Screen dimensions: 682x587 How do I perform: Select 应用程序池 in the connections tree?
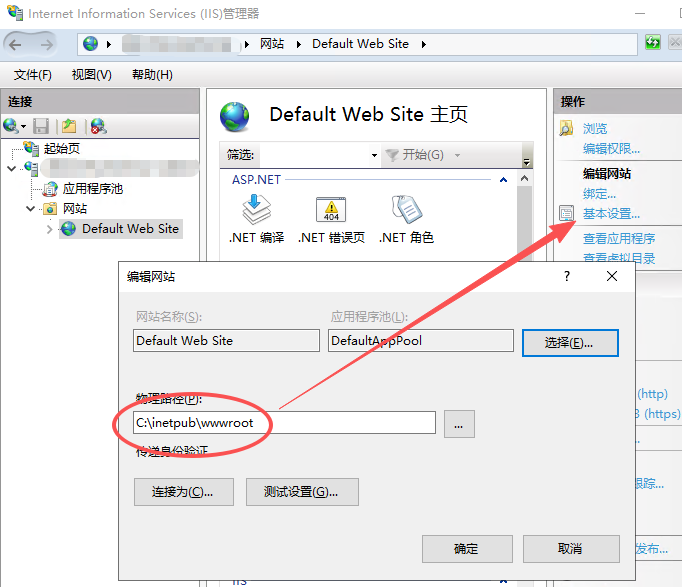(x=93, y=189)
